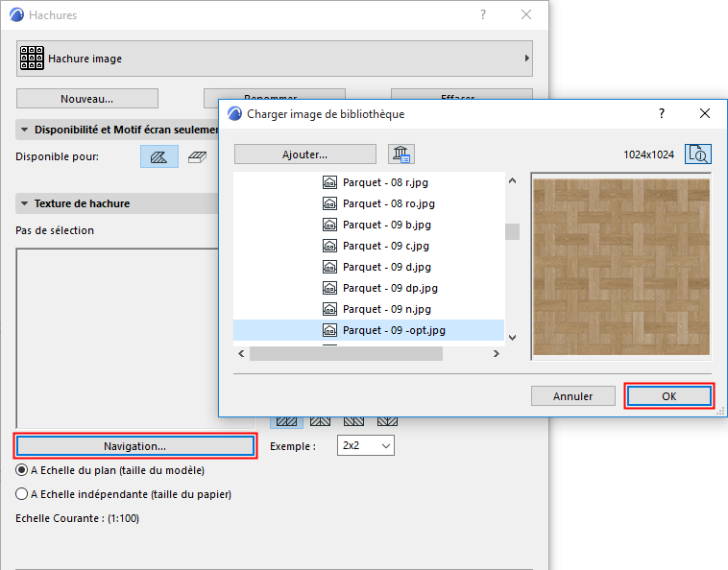Click the Nouveau... button

click(86, 99)
